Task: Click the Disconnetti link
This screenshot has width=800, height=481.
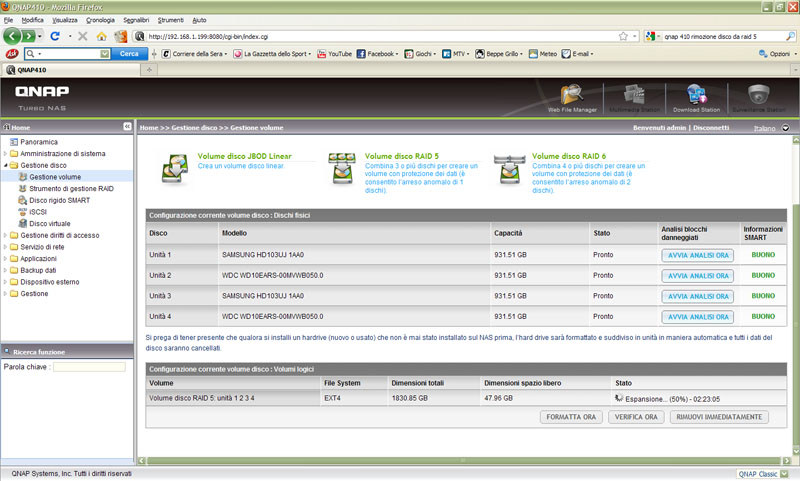Action: click(711, 128)
